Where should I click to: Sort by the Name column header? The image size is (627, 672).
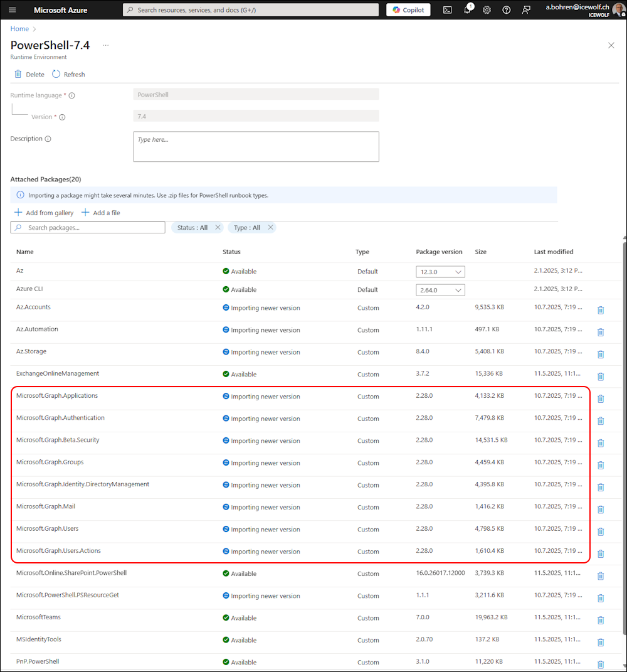25,252
